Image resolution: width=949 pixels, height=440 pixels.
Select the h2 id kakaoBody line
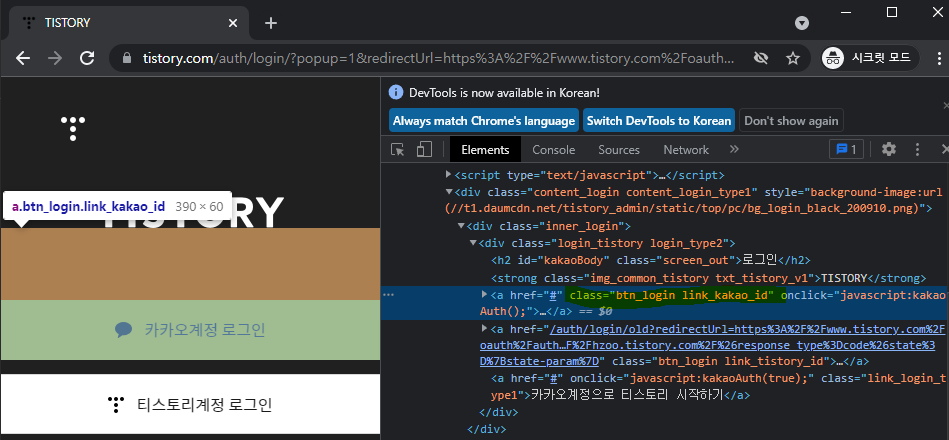651,260
